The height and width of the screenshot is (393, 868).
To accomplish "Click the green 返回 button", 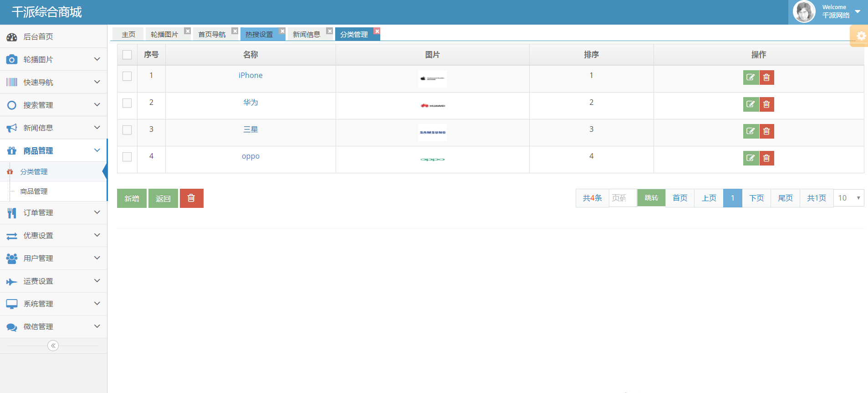I will click(x=163, y=198).
